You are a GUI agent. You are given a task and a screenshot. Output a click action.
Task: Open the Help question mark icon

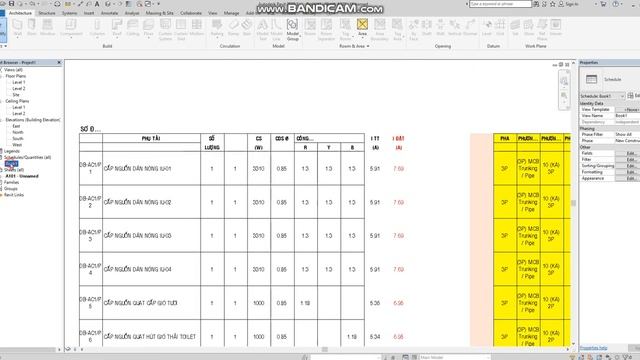coord(616,4)
